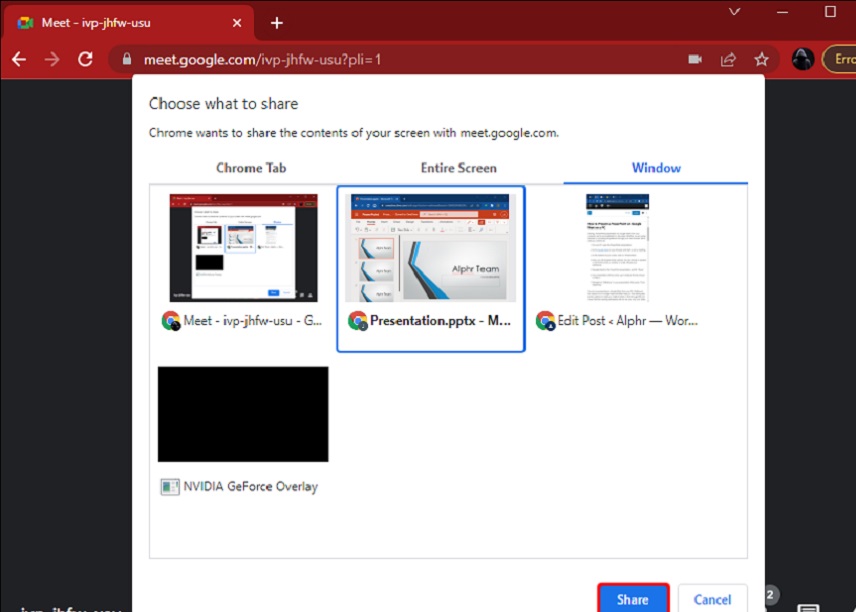Click the Chrome icon beside Edit Post label
Viewport: 856px width, 612px height.
tap(545, 320)
